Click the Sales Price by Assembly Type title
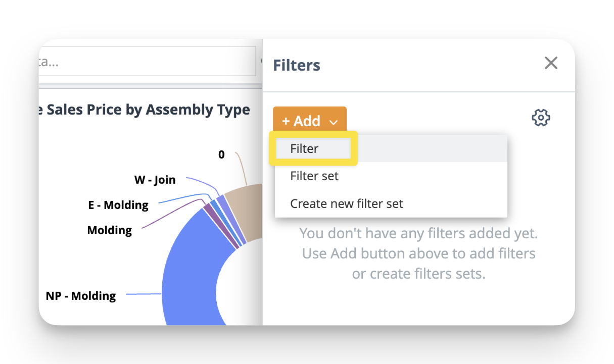Viewport: 614px width, 364px height. point(148,110)
